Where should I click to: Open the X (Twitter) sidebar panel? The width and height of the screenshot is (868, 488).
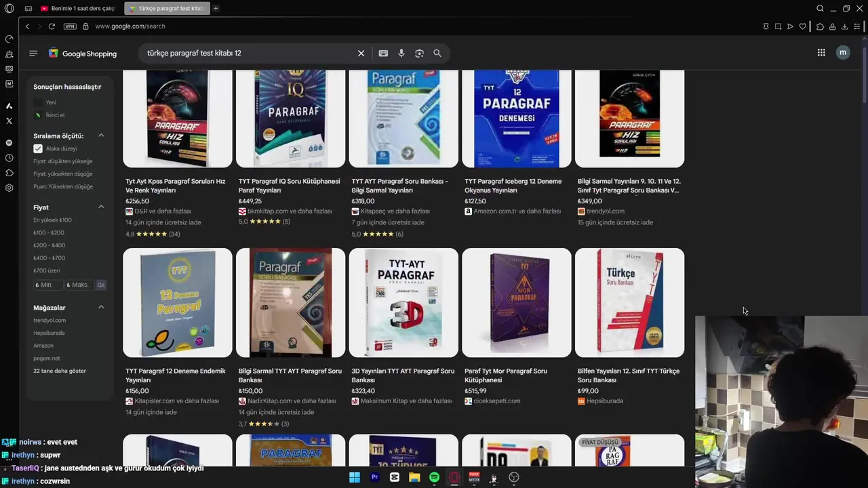coord(9,121)
